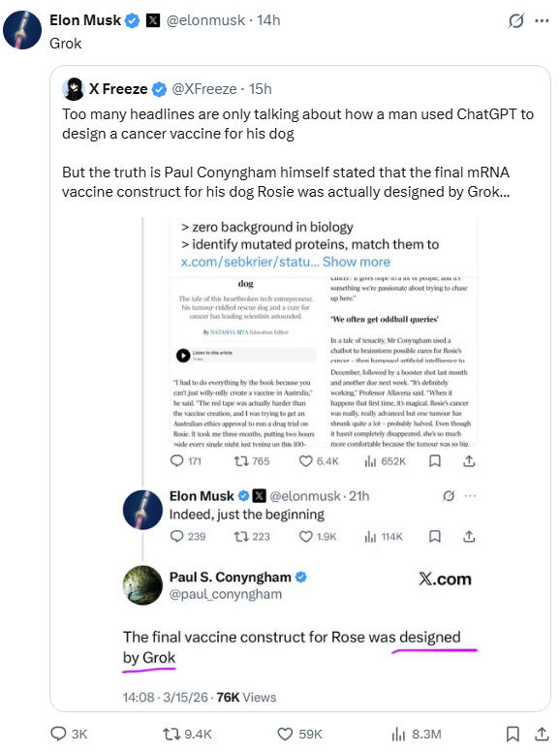Click the Grok explain icon on main post
The width and height of the screenshot is (560, 753).
516,20
